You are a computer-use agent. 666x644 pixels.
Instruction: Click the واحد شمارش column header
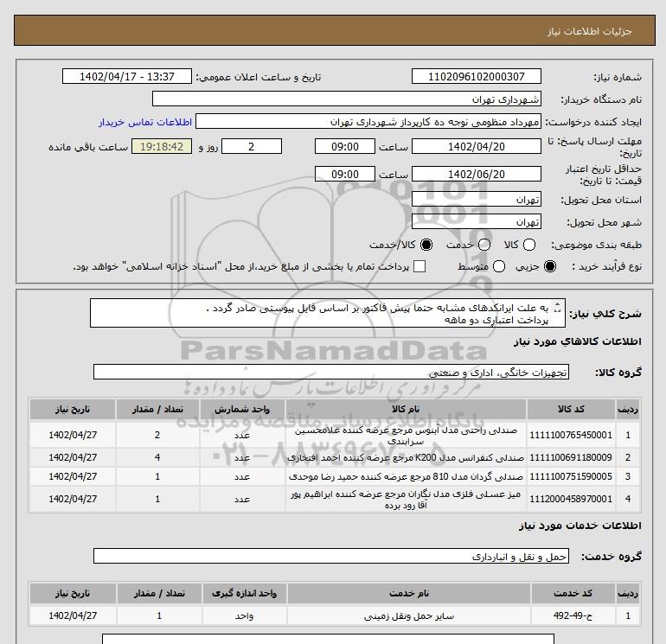(x=242, y=409)
